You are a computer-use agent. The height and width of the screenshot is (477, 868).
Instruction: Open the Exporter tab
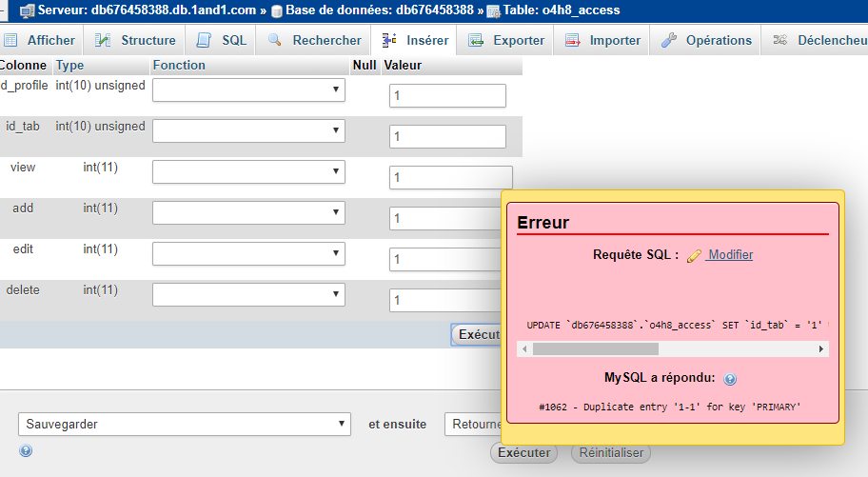pyautogui.click(x=505, y=40)
